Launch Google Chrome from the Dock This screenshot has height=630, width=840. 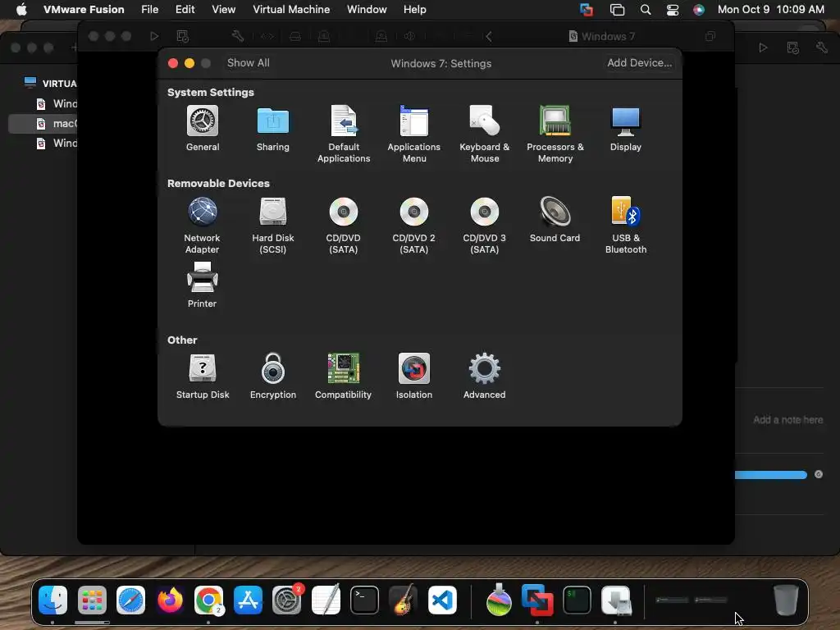208,600
